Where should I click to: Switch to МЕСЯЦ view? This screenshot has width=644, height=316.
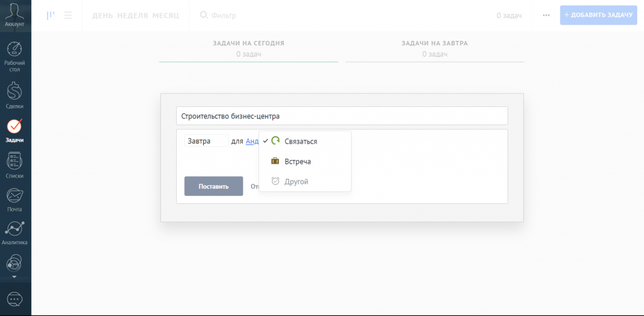coord(165,16)
